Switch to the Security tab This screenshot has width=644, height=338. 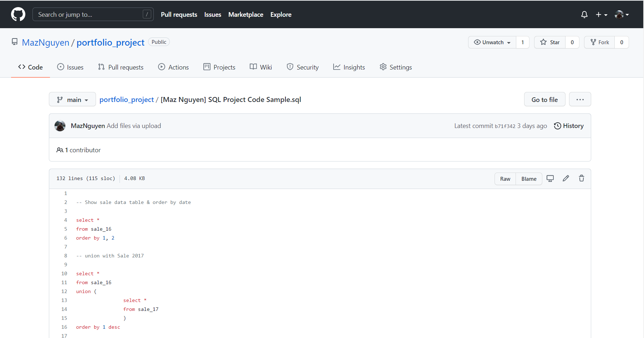(303, 67)
